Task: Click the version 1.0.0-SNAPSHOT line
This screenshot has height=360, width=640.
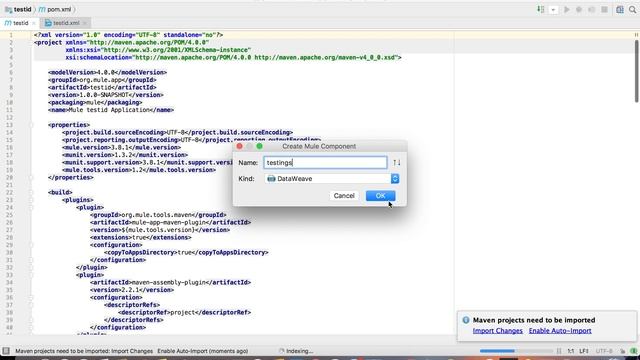Action: click(x=106, y=95)
